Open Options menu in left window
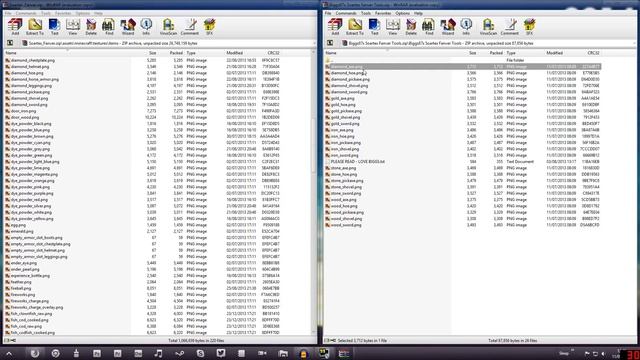The width and height of the screenshot is (640, 360). click(x=82, y=13)
